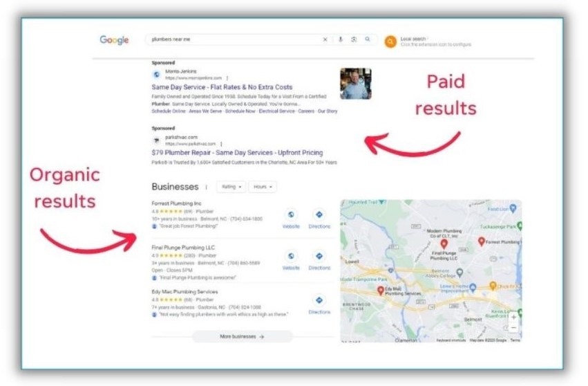Image resolution: width=588 pixels, height=386 pixels.
Task: Open Website icon for Final Plunge Plumbing LLC
Action: (x=291, y=256)
